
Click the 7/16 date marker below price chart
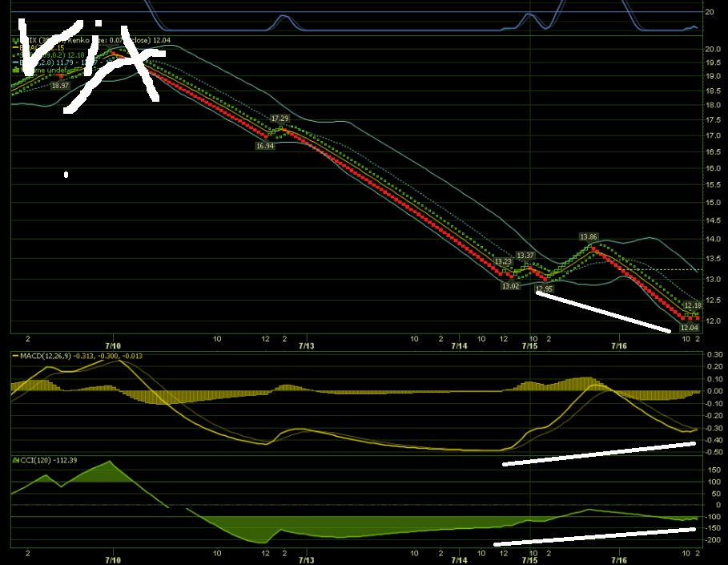click(619, 345)
